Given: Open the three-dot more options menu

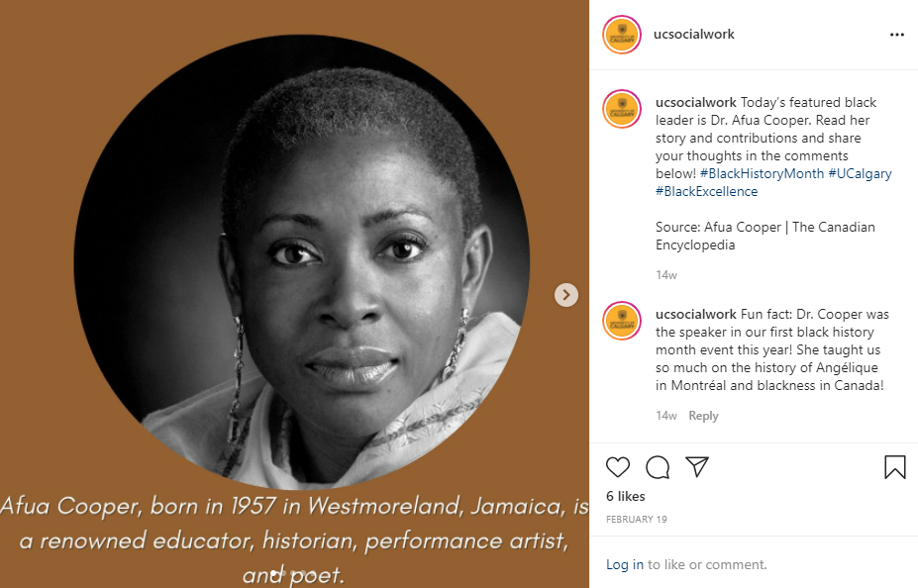Looking at the screenshot, I should 896,35.
